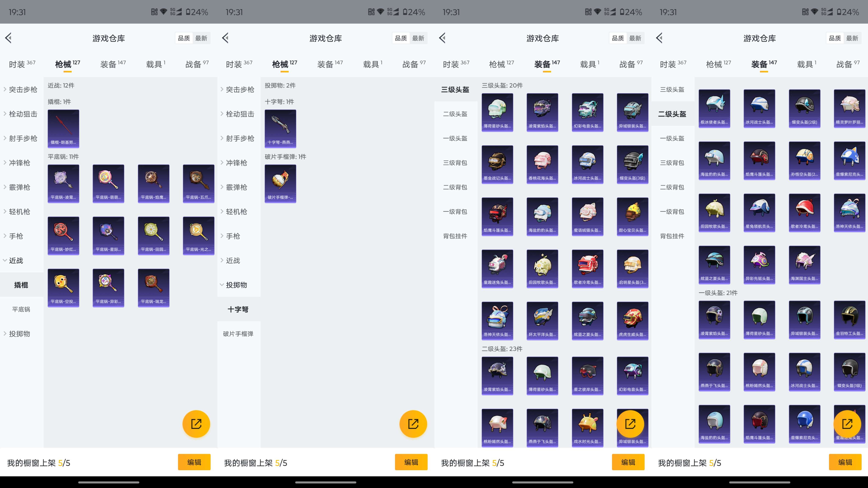868x488 pixels.
Task: Select the 平底锅-凌霄 pan skin
Action: [x=63, y=184]
